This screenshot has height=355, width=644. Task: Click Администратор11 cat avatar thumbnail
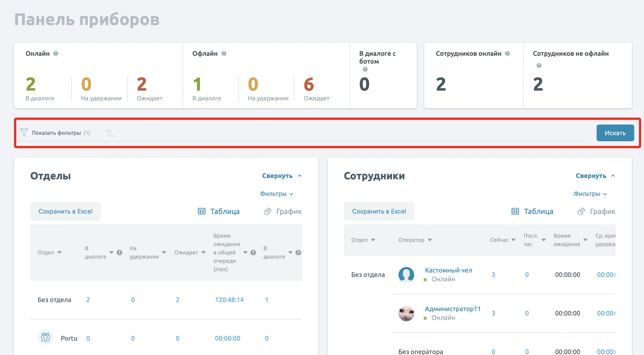[x=406, y=313]
